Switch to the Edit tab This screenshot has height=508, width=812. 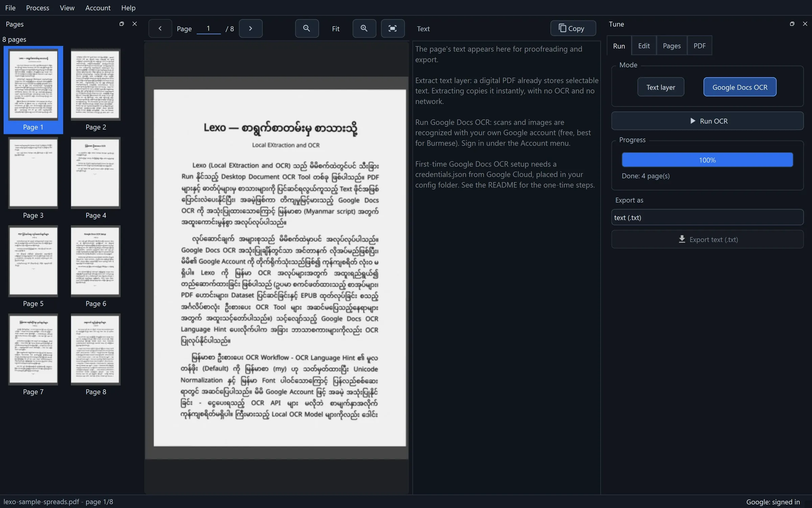pyautogui.click(x=644, y=46)
